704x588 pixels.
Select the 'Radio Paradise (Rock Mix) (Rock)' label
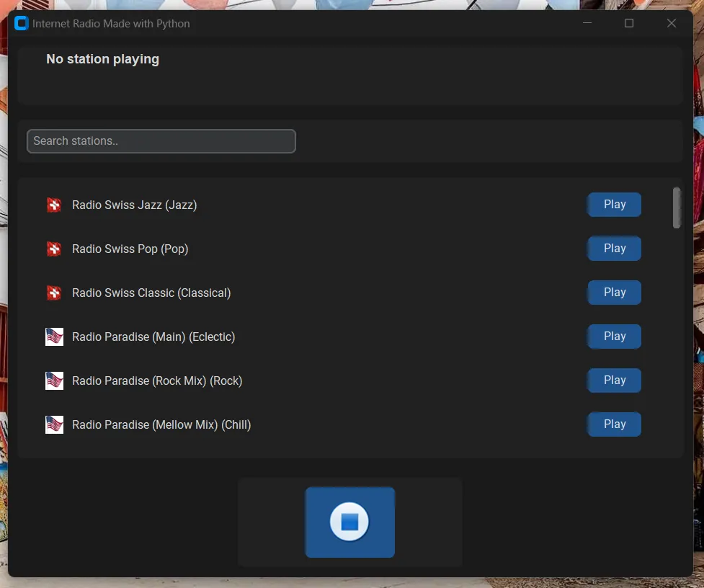(157, 381)
